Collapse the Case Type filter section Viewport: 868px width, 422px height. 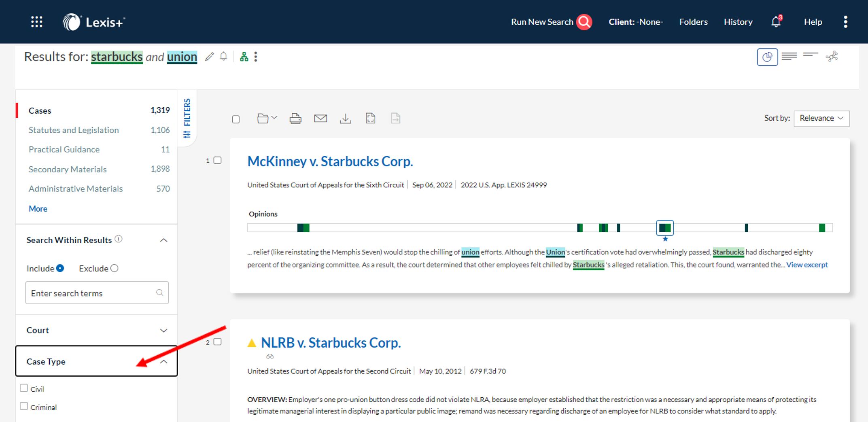coord(163,362)
